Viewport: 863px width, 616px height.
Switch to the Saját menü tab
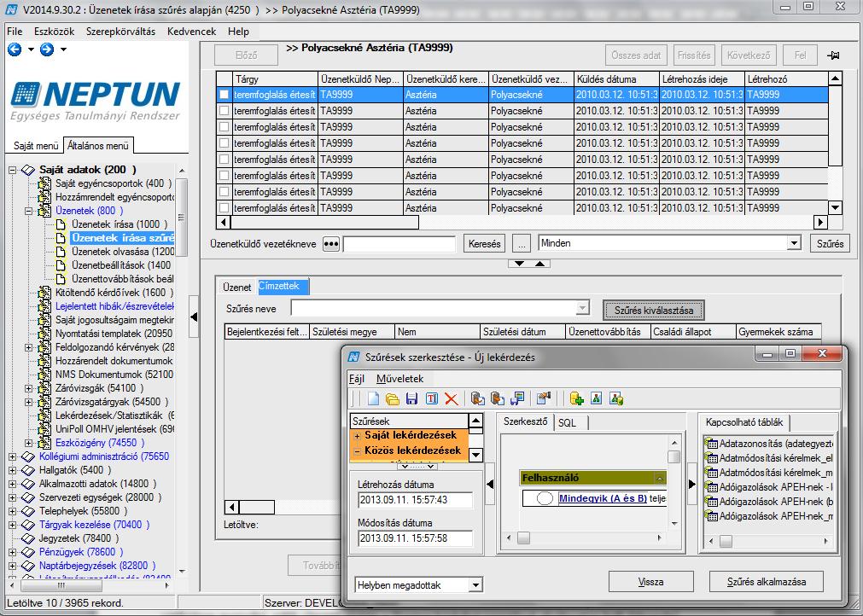36,146
